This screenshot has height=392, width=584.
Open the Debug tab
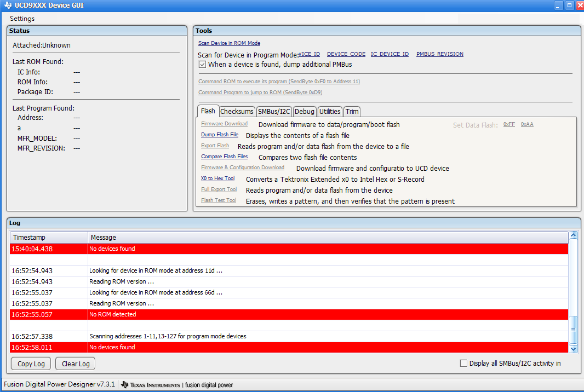tap(304, 111)
